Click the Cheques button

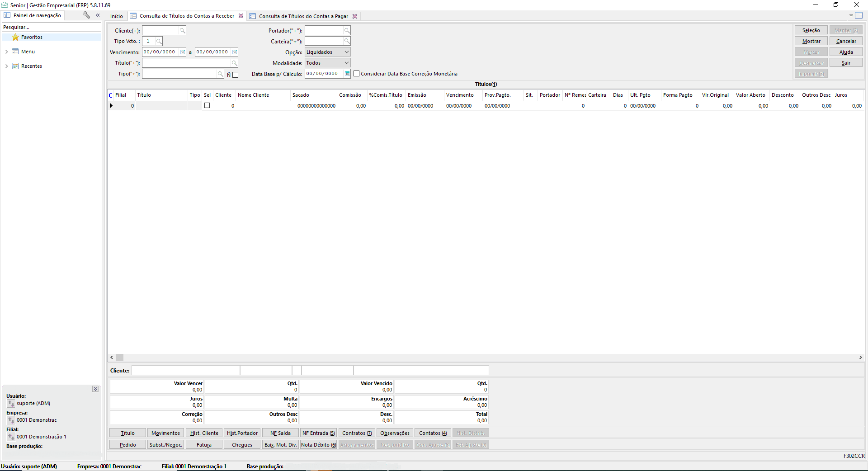[x=242, y=445]
